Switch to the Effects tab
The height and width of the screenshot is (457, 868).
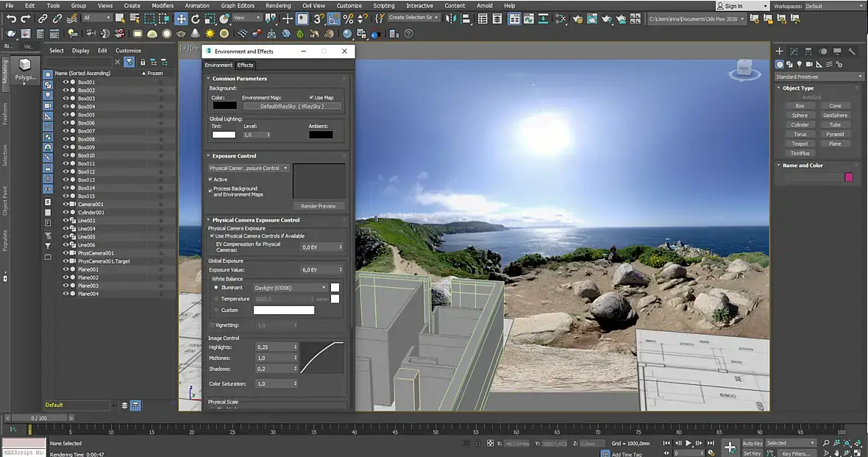click(245, 65)
